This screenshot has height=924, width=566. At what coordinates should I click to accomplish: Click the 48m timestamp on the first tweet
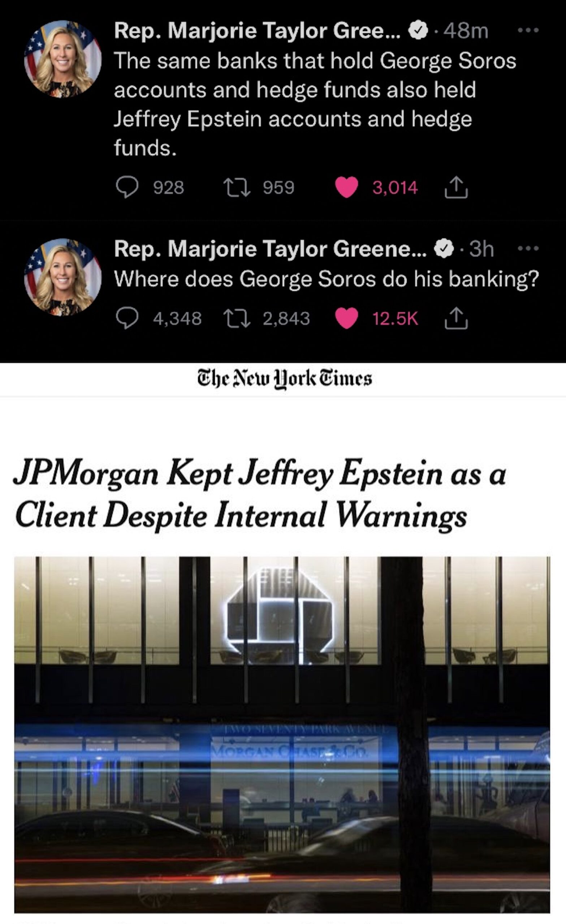466,31
